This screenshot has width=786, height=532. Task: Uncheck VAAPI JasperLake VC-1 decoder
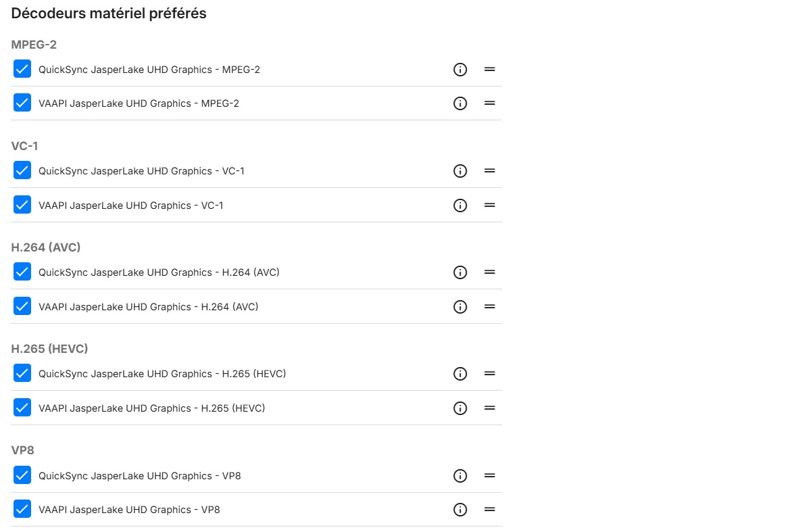click(x=22, y=205)
